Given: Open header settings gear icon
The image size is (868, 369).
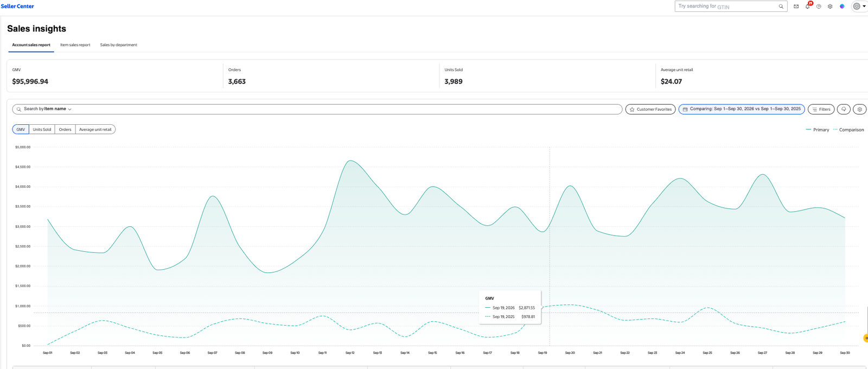Looking at the screenshot, I should [830, 7].
